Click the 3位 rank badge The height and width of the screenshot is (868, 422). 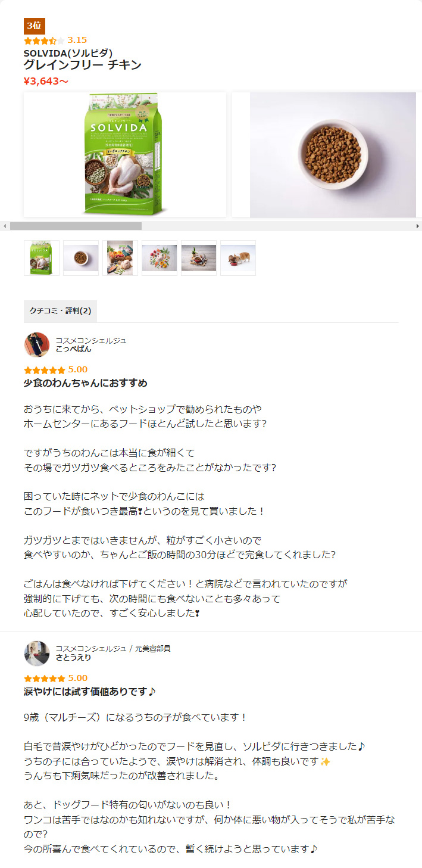coord(35,26)
